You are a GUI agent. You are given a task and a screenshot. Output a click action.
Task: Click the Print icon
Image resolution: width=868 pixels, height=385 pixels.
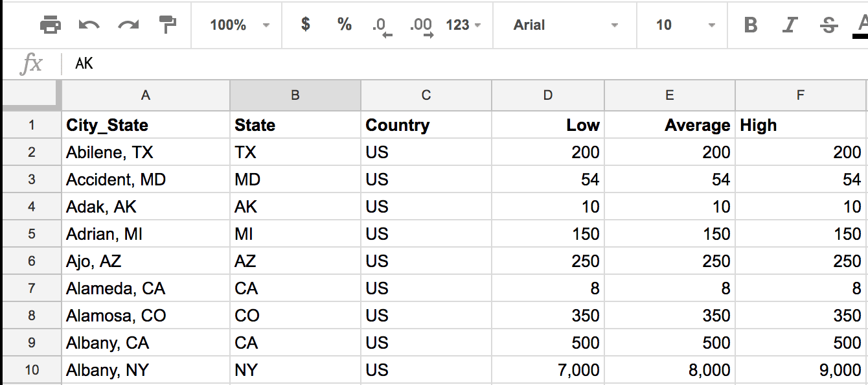pyautogui.click(x=51, y=25)
